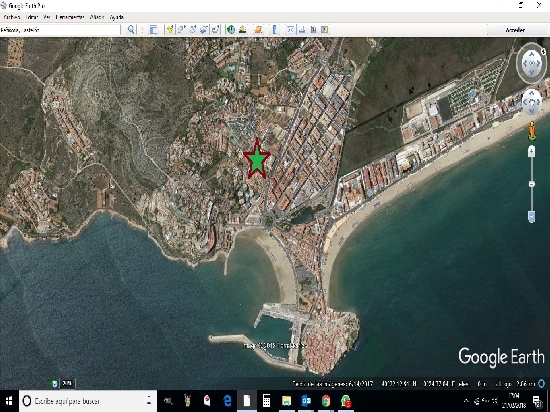Click the zoom out minus button
This screenshot has height=412, width=550.
[x=531, y=216]
